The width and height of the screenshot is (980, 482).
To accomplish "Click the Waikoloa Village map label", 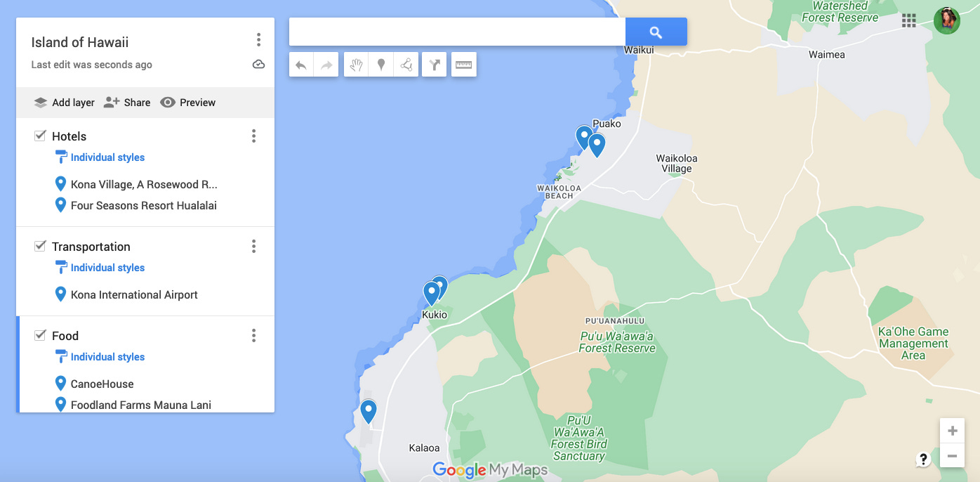I will [677, 163].
